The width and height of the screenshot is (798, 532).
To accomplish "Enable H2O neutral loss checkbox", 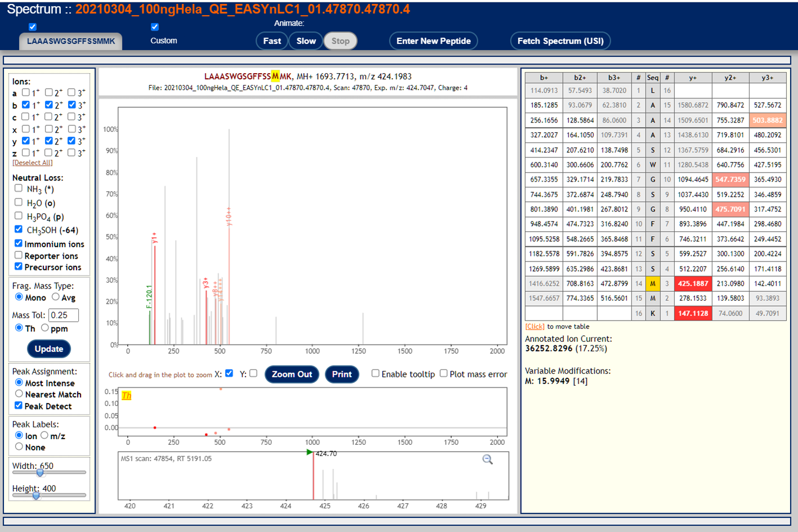I will [x=19, y=202].
